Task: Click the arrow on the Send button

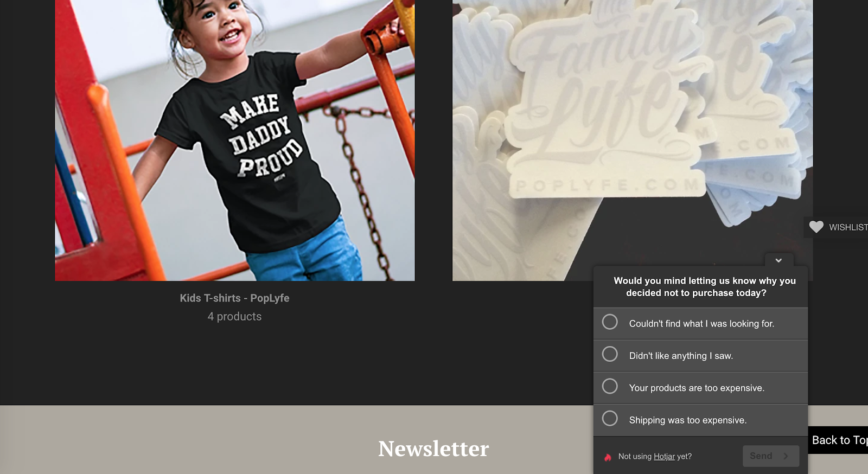Action: [786, 456]
